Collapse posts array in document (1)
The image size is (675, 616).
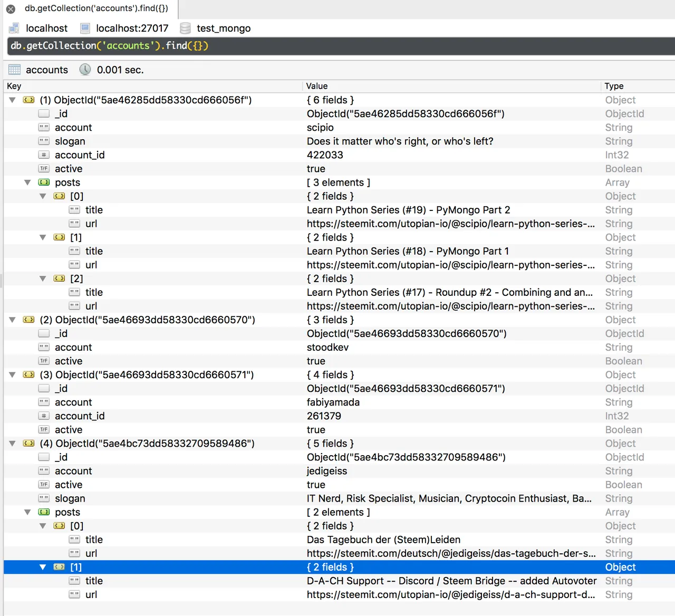point(27,182)
